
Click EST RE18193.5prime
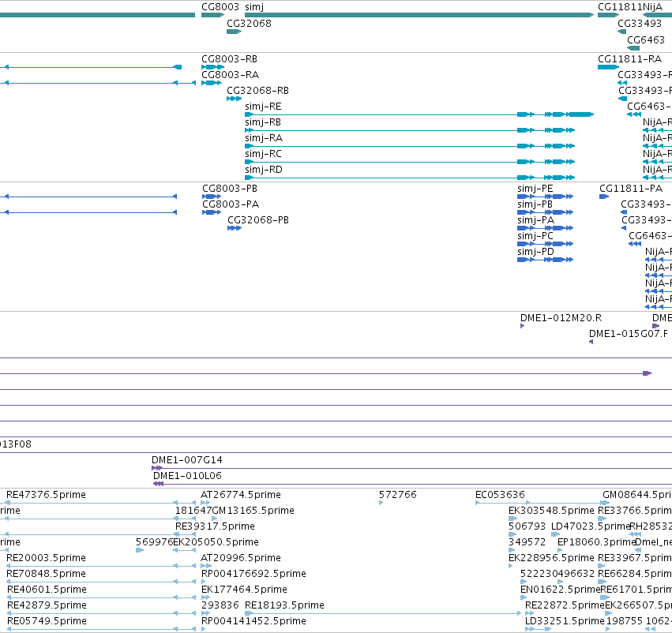[x=284, y=606]
